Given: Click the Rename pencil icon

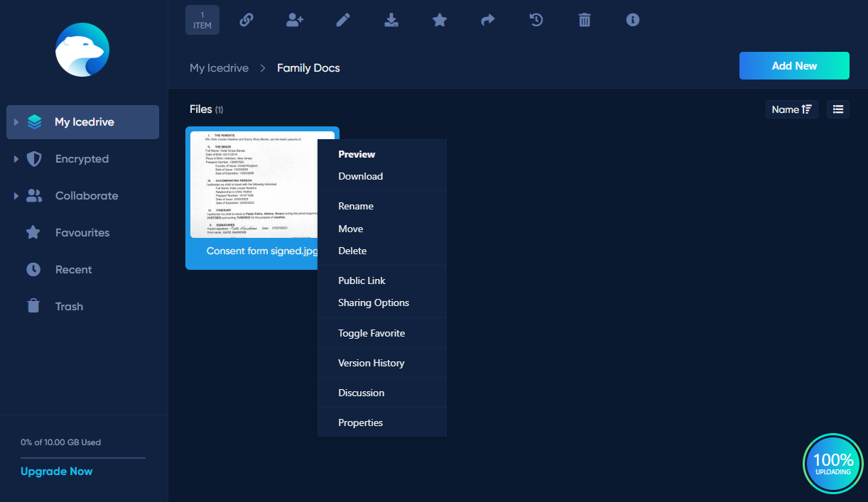Looking at the screenshot, I should pos(343,20).
